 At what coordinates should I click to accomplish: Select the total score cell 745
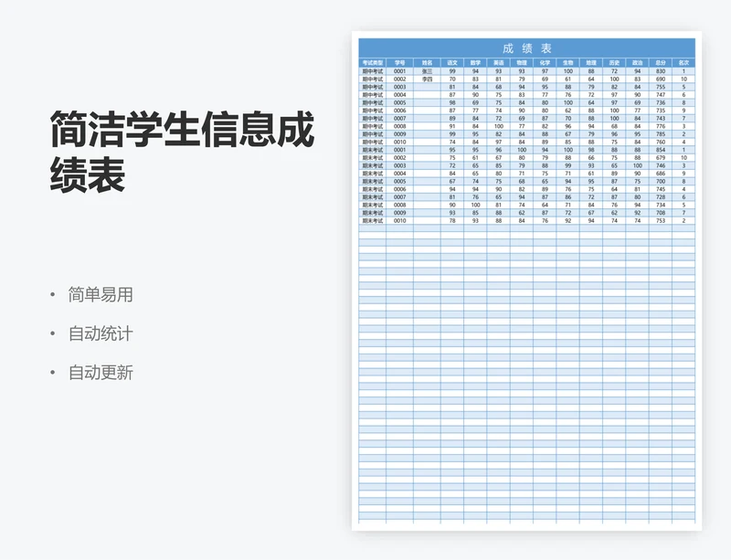[x=661, y=189]
